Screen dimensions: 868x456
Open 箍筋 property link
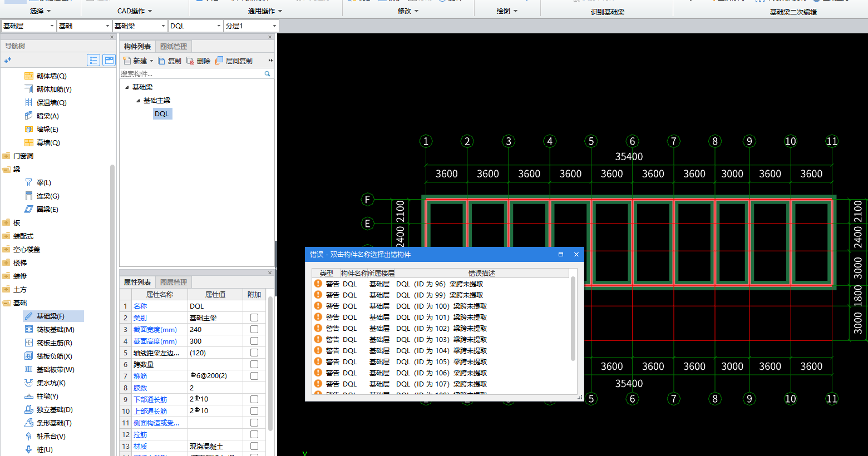click(140, 376)
